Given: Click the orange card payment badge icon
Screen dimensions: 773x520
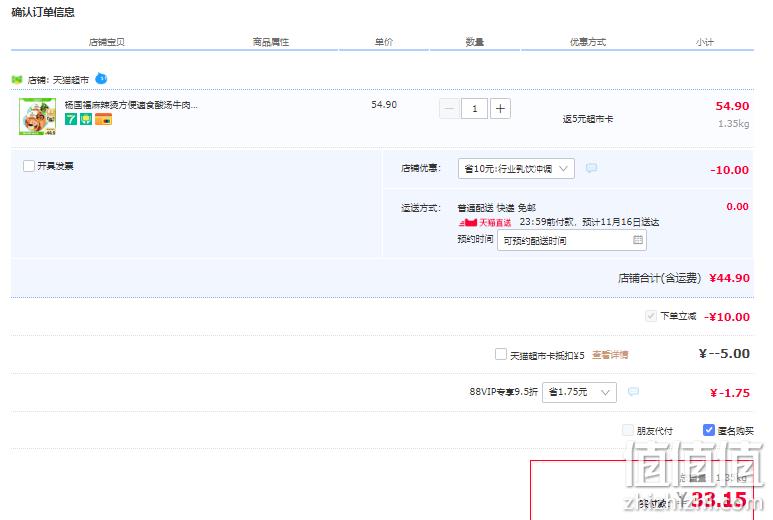Looking at the screenshot, I should 104,119.
